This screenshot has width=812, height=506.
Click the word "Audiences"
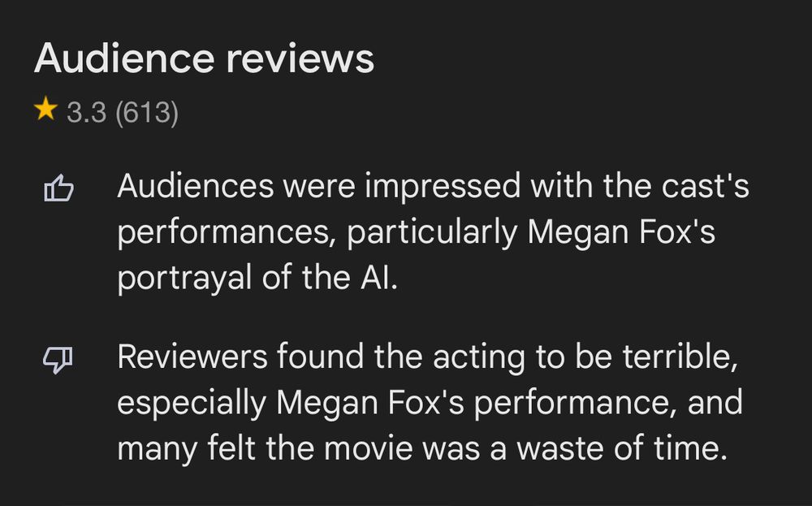coord(195,187)
